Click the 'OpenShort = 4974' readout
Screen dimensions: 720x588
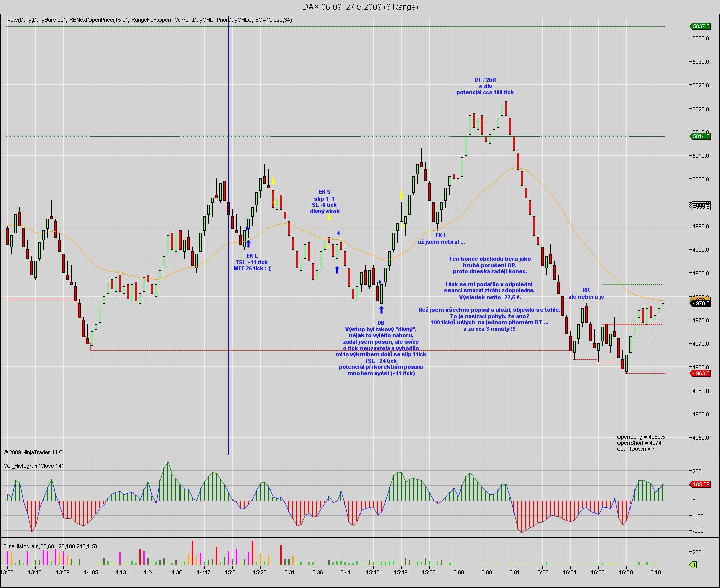tap(639, 443)
